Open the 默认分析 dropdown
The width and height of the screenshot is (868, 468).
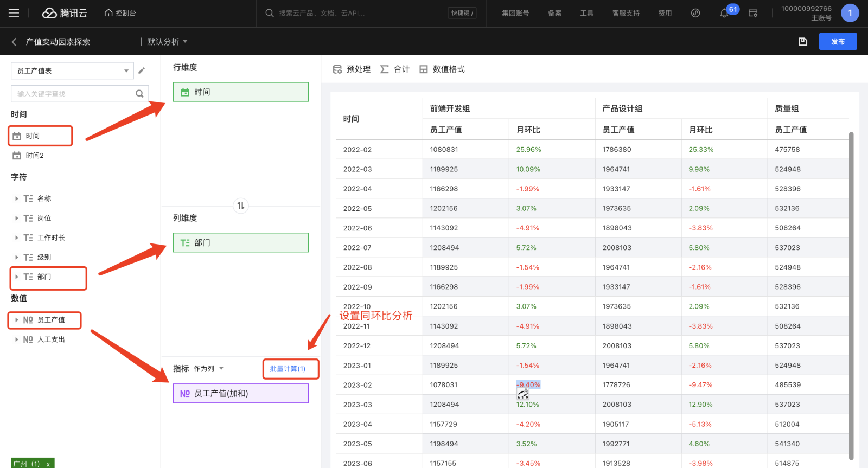167,42
